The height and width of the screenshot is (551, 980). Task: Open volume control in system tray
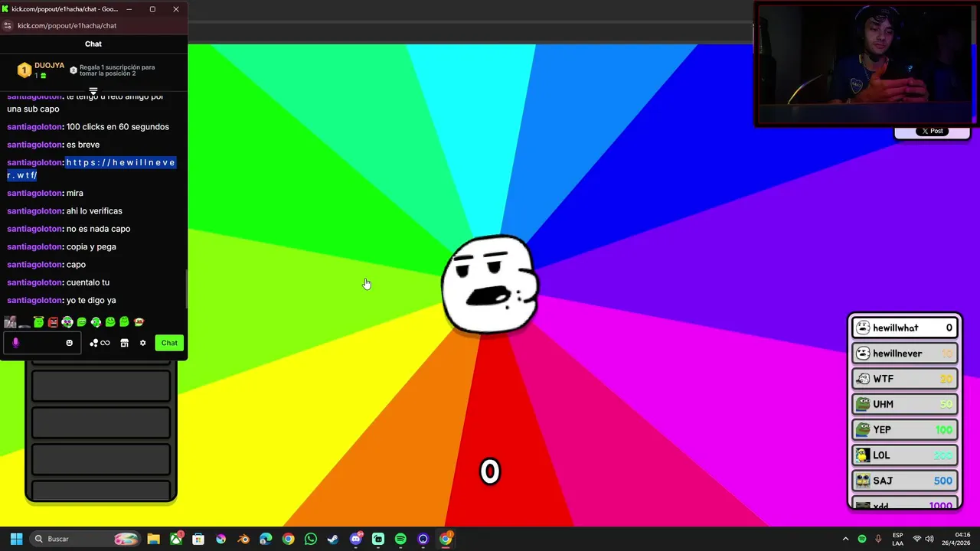tap(929, 539)
